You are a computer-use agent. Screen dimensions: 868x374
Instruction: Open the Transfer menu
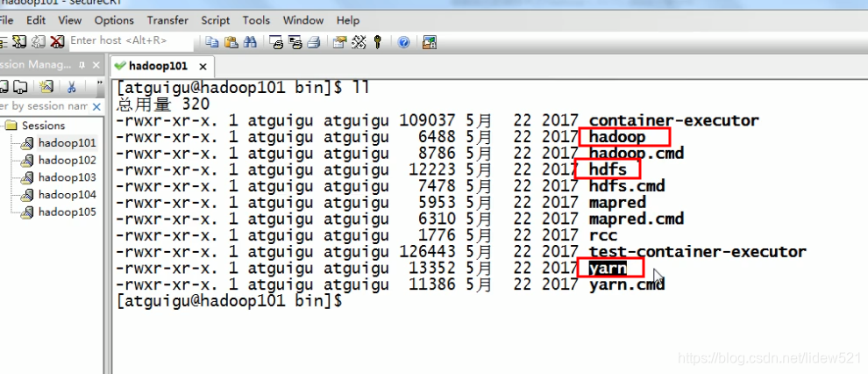pos(167,20)
